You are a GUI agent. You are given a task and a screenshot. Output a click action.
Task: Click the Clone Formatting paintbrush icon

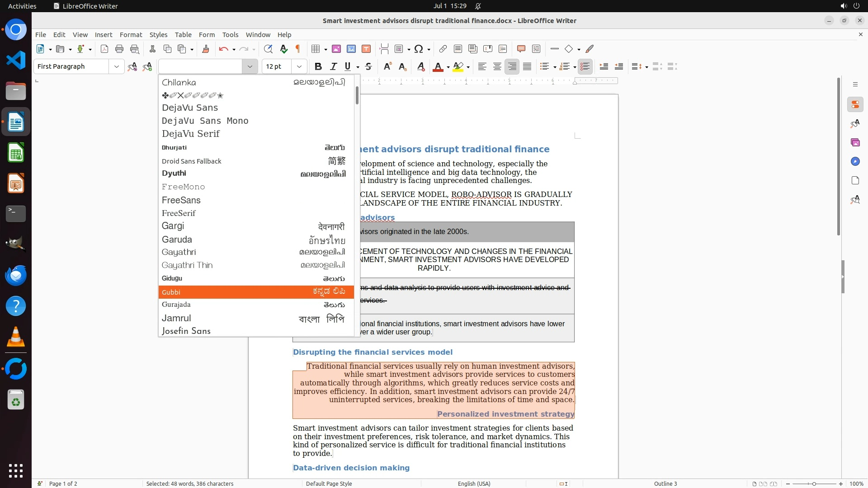[x=206, y=49]
